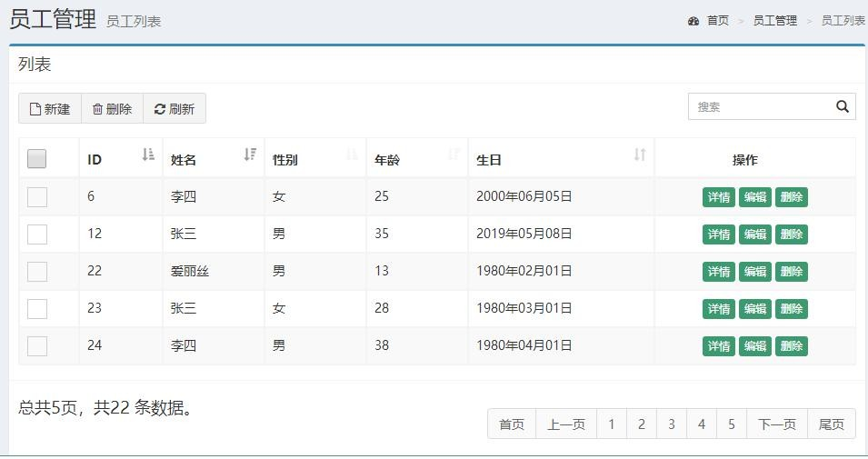Click the 员工列表 breadcrumb item
Viewport: 868px width, 459px height.
tap(843, 21)
